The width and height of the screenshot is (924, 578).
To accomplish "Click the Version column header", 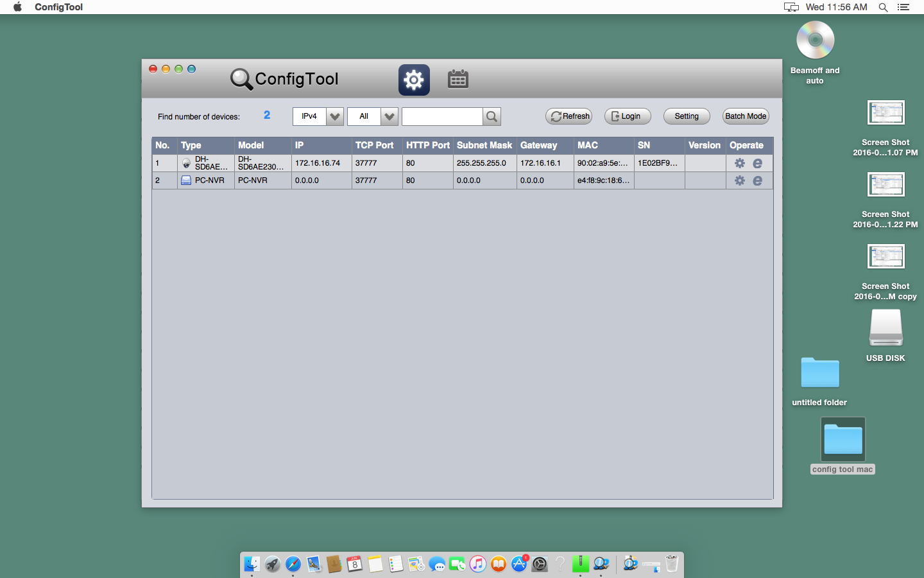I will 705,145.
